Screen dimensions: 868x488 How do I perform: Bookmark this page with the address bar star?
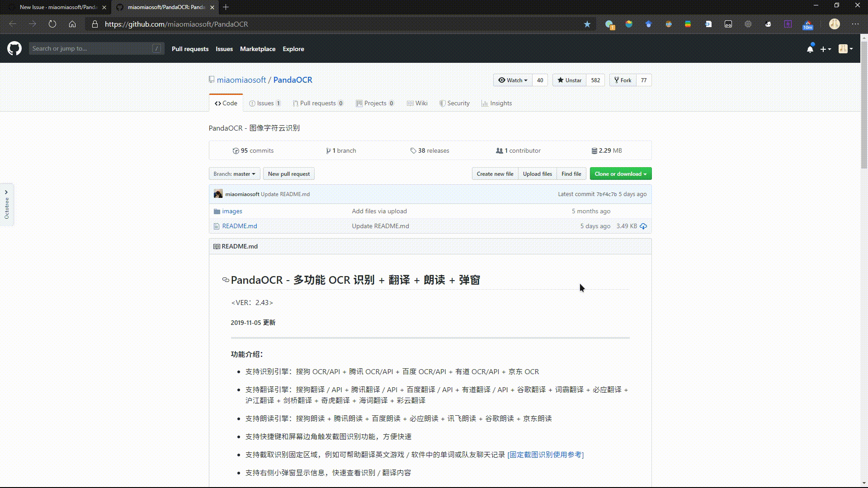pos(587,24)
